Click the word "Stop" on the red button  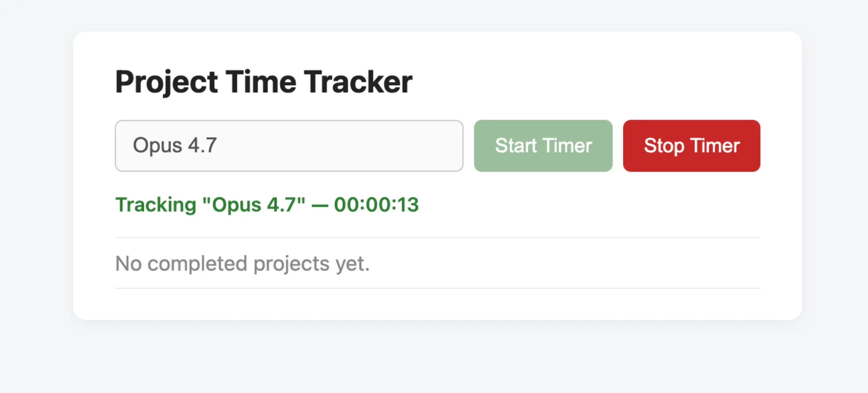click(x=664, y=146)
